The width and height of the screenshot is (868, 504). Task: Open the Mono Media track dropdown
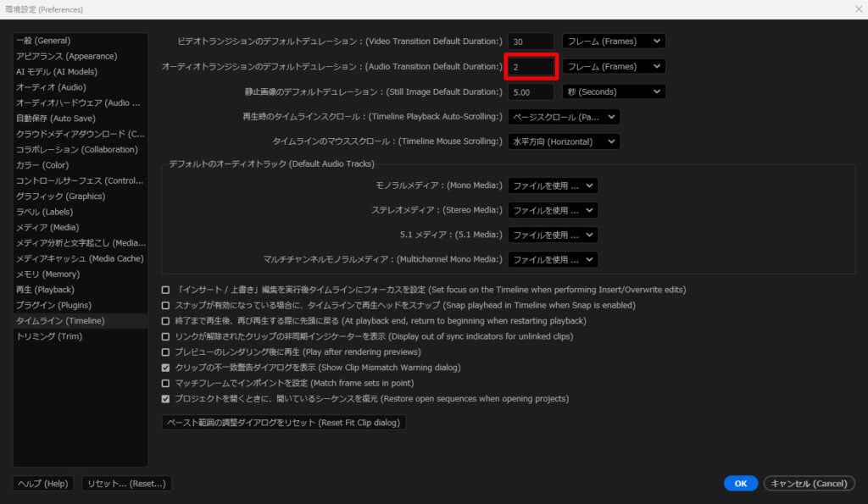pyautogui.click(x=553, y=186)
